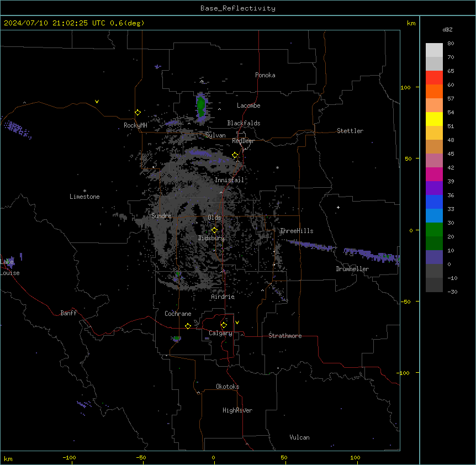Screen dimensions: 476x465
Task: Select the 60 dBZ orange legend swatch
Action: (x=434, y=91)
